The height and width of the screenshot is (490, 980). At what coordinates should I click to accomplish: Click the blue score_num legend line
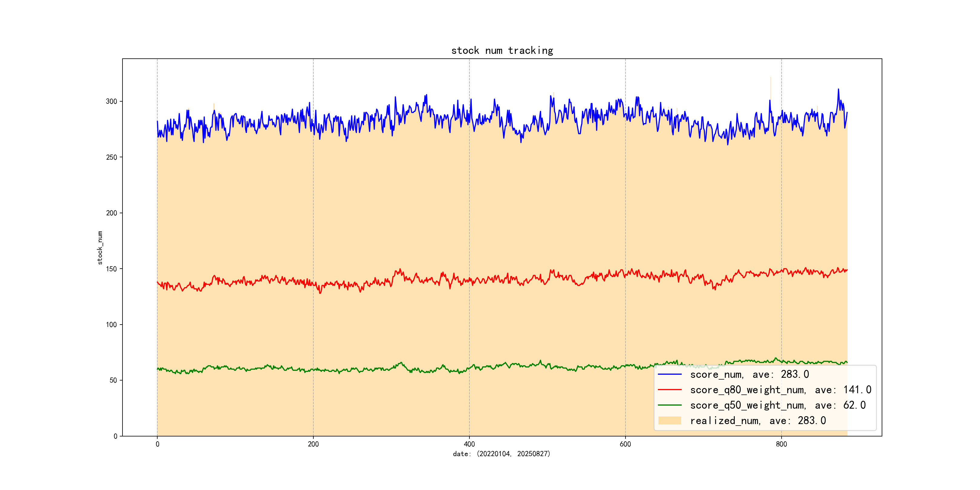click(x=670, y=374)
